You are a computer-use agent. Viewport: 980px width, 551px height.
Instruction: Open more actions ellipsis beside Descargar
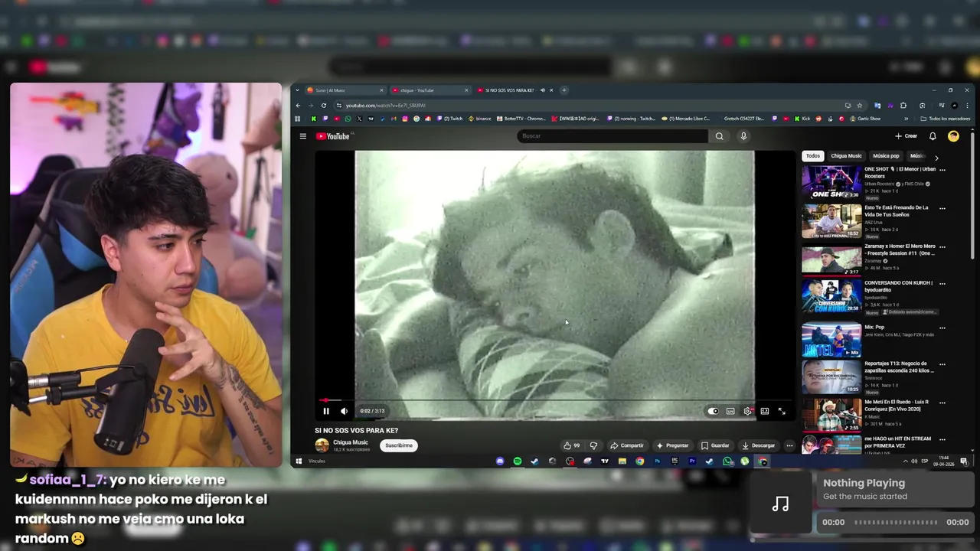(x=789, y=445)
